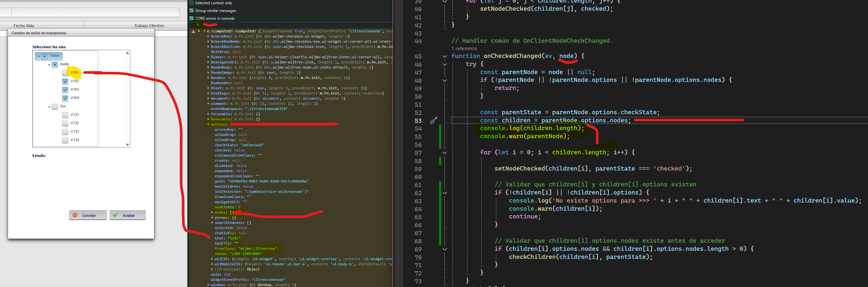Viewport: 868px width, 287px height.
Task: Check the V132 lane checkbox
Action: pos(65,124)
